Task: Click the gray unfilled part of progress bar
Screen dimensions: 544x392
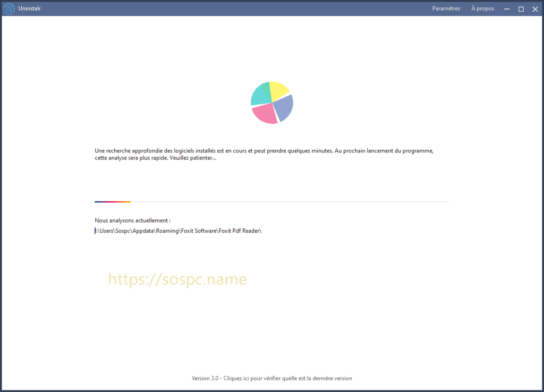Action: coord(290,202)
